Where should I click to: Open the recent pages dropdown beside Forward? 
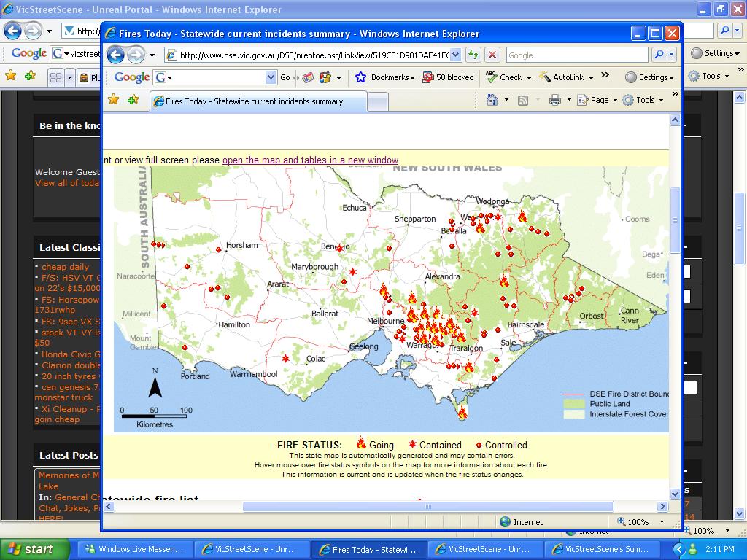(152, 55)
